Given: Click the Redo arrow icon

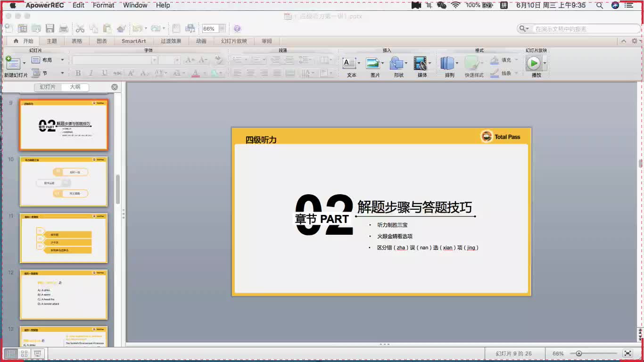Looking at the screenshot, I should [155, 28].
